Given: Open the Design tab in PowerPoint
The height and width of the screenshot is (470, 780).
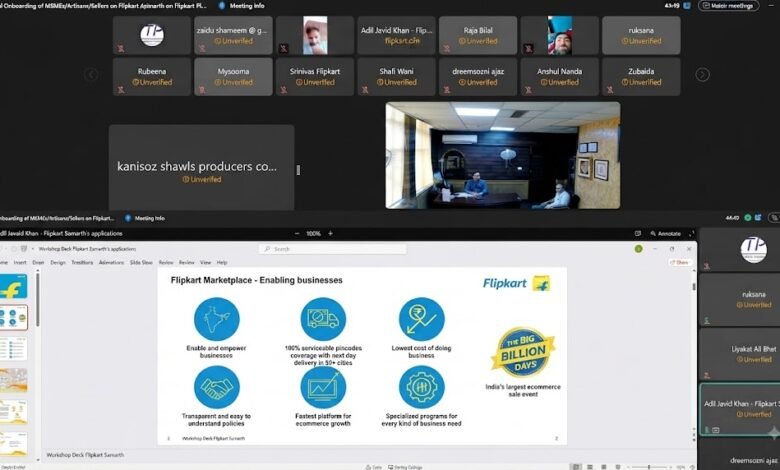Looking at the screenshot, I should coord(58,262).
